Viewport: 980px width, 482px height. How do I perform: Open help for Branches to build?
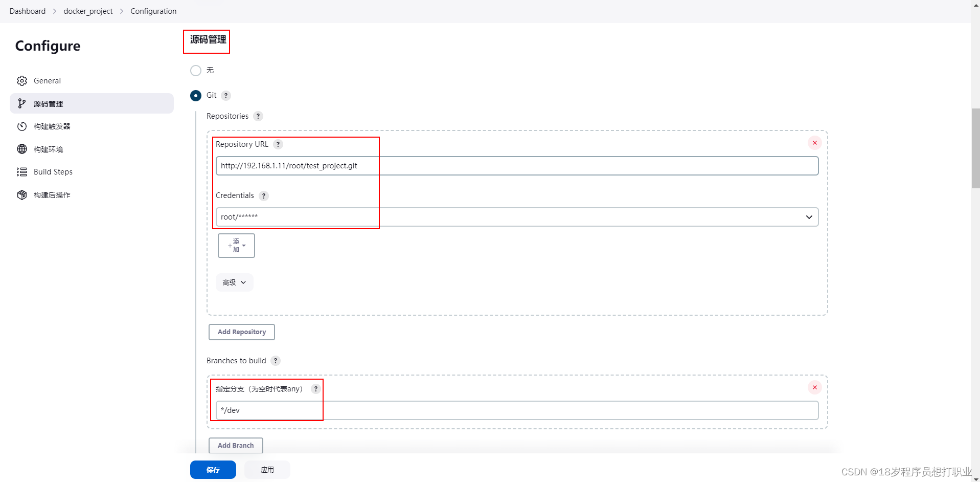pos(276,361)
